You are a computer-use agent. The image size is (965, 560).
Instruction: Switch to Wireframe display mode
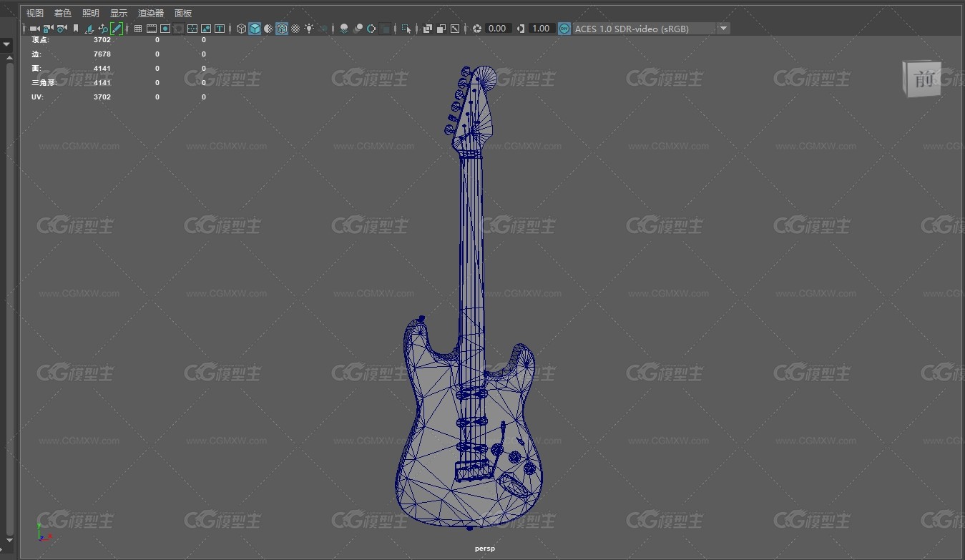pos(241,29)
